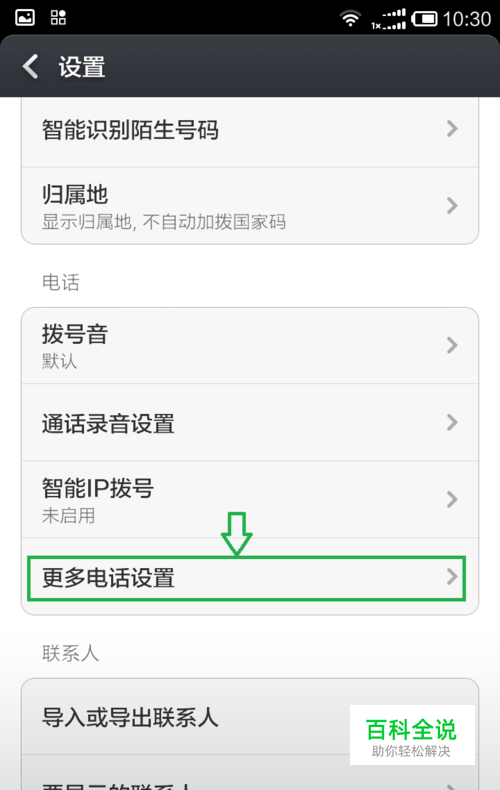Tap the Wi-Fi signal icon
This screenshot has height=790, width=500.
(x=350, y=19)
